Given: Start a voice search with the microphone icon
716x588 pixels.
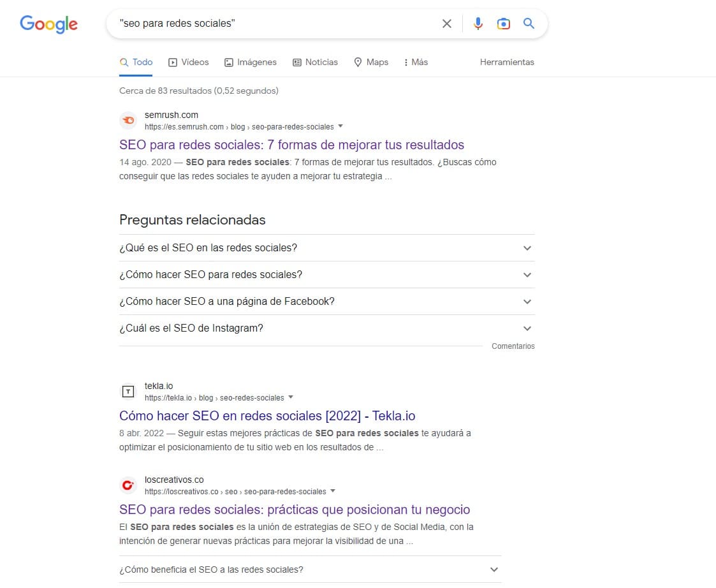Looking at the screenshot, I should 478,23.
